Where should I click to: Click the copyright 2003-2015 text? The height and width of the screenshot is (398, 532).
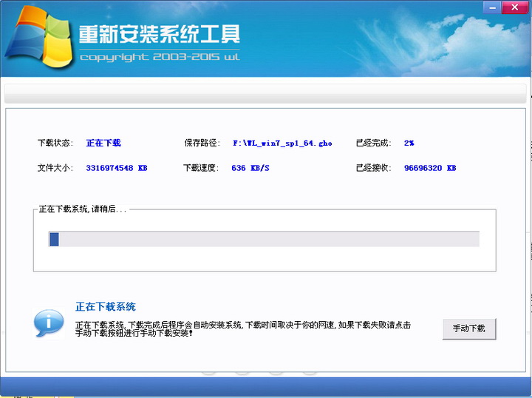(158, 57)
